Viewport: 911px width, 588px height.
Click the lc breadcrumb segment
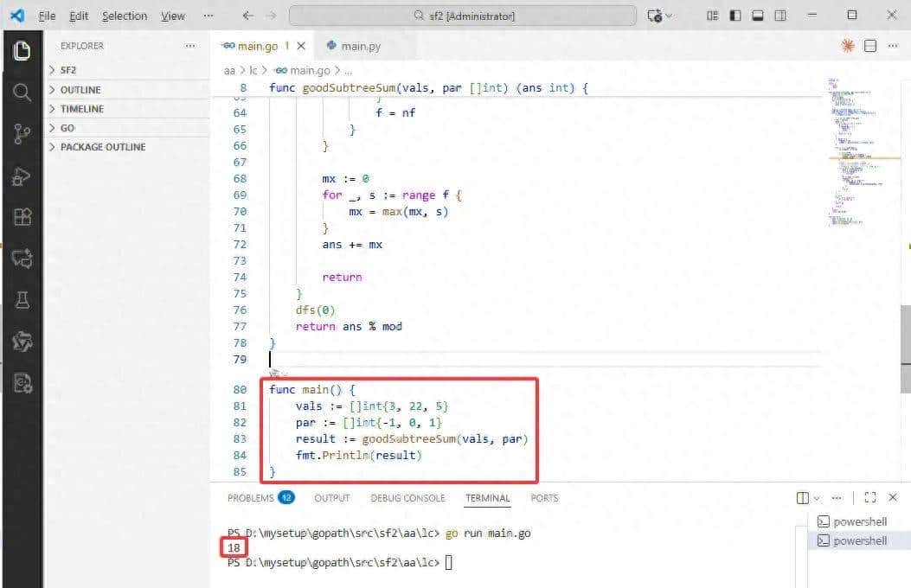(253, 71)
